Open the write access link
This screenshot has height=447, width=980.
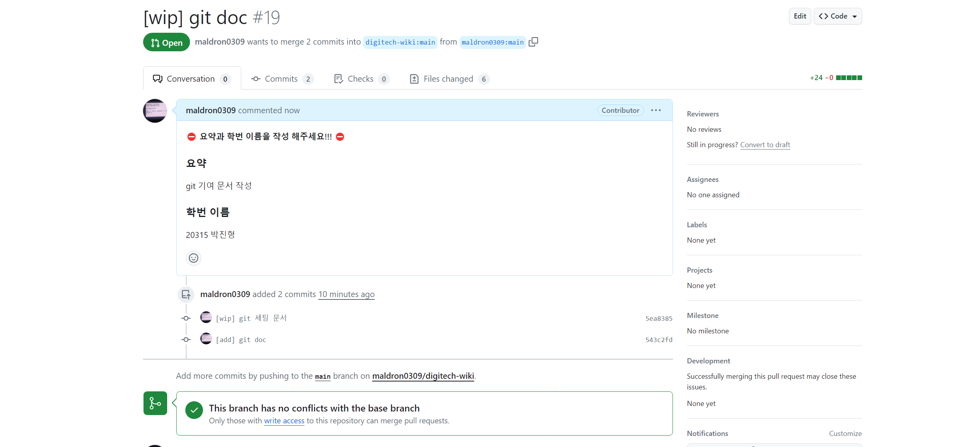click(284, 421)
